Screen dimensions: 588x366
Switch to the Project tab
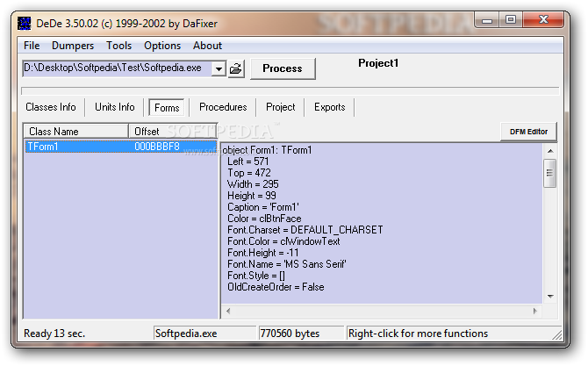(281, 107)
